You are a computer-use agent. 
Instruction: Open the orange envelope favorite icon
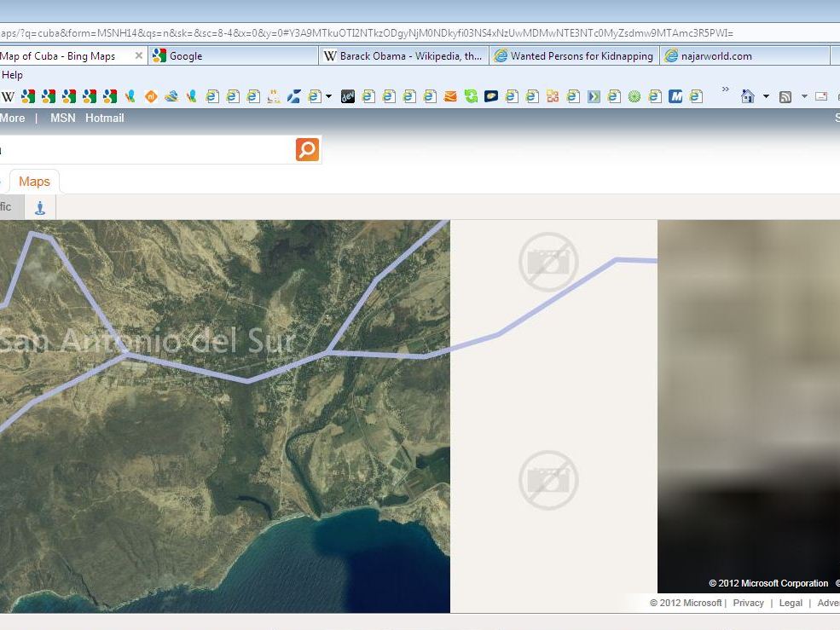(450, 96)
